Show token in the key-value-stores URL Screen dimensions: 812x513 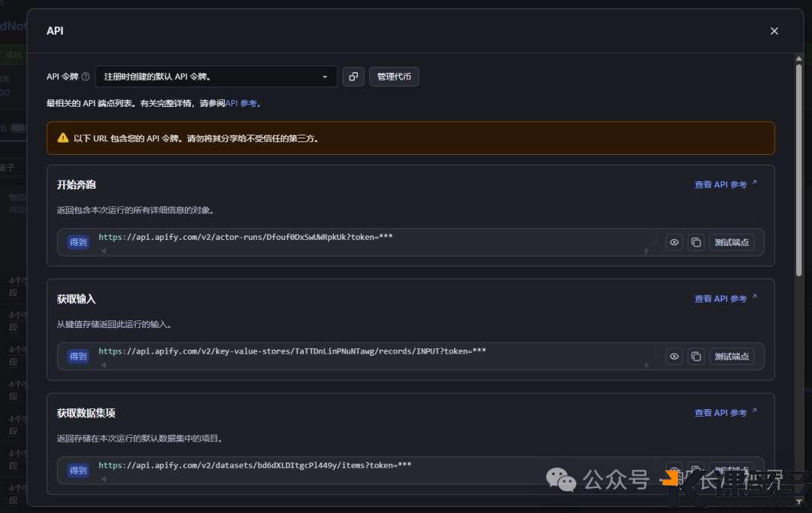[674, 357]
